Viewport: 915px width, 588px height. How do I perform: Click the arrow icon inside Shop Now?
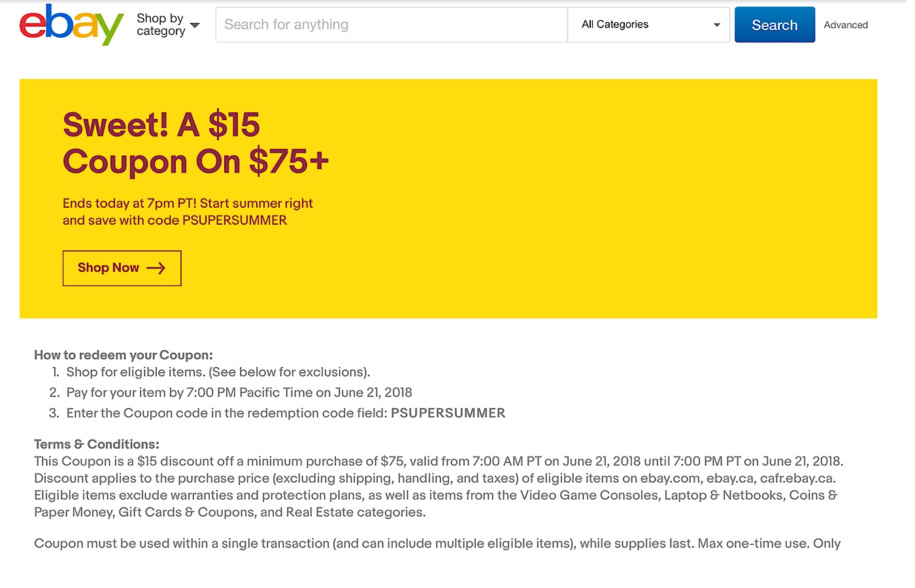156,268
